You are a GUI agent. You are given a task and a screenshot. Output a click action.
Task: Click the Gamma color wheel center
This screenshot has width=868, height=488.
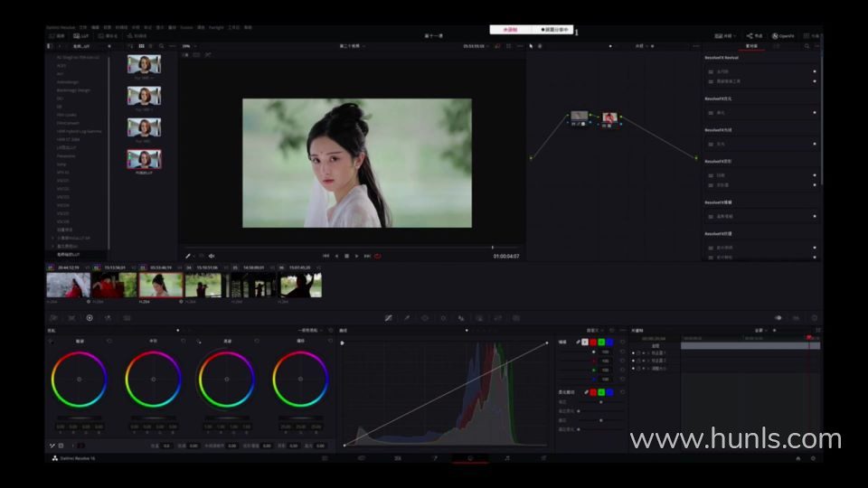(154, 380)
